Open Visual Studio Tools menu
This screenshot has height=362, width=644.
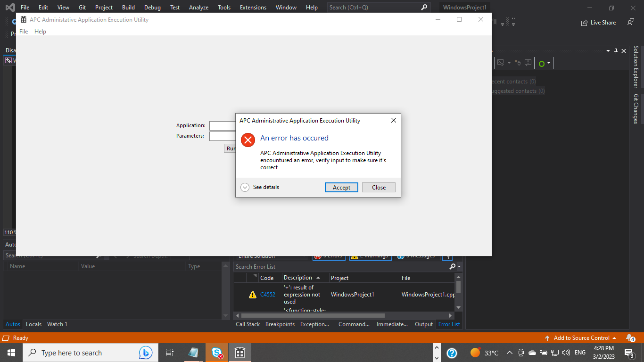[224, 8]
